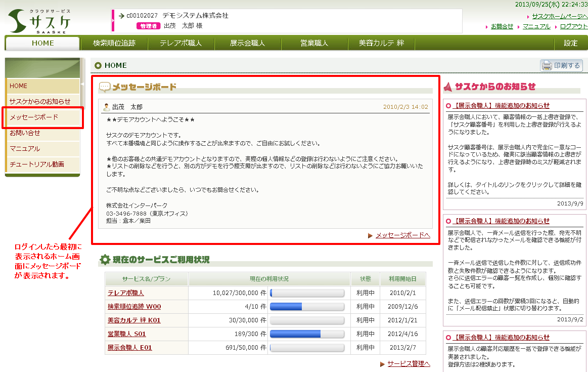Open the マニュアル link in the header
Viewport: 588px width, 372px height.
click(x=536, y=26)
